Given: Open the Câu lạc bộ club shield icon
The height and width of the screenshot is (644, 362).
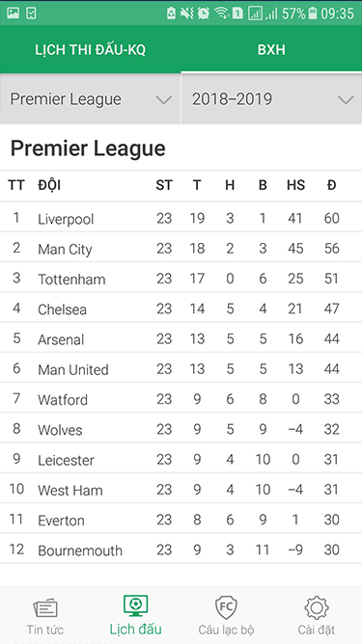Looking at the screenshot, I should [226, 607].
